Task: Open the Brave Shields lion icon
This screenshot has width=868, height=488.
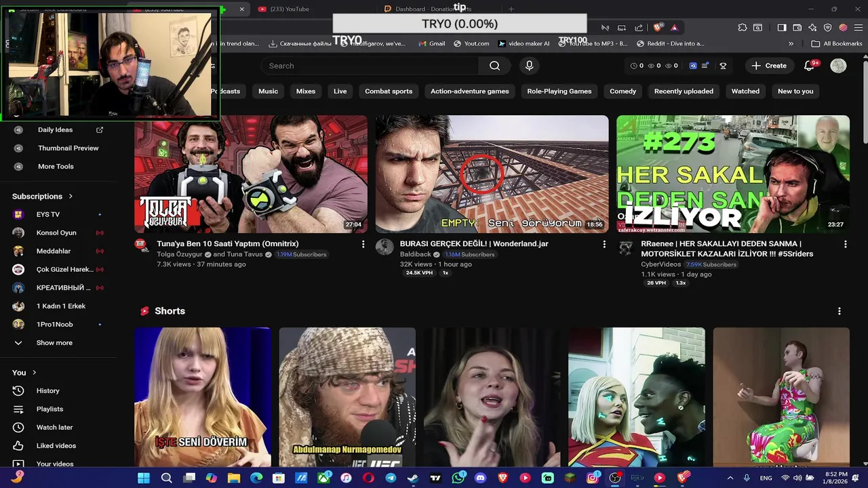Action: [657, 27]
